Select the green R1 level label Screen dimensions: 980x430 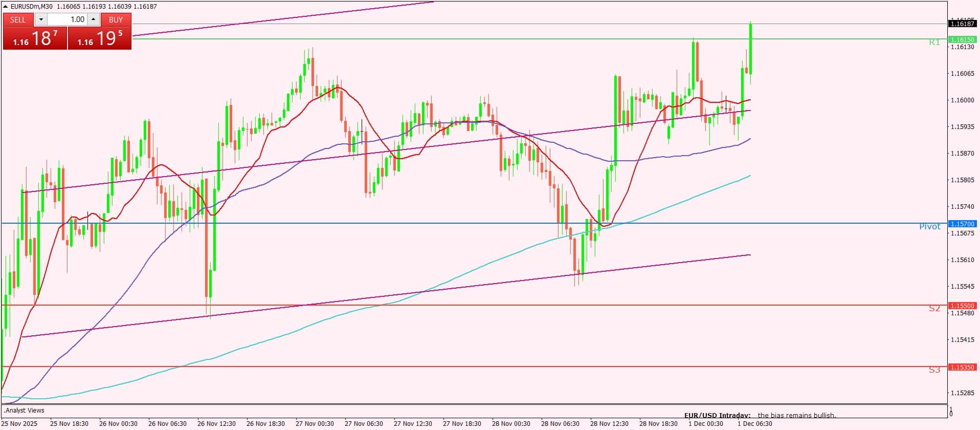click(x=934, y=42)
